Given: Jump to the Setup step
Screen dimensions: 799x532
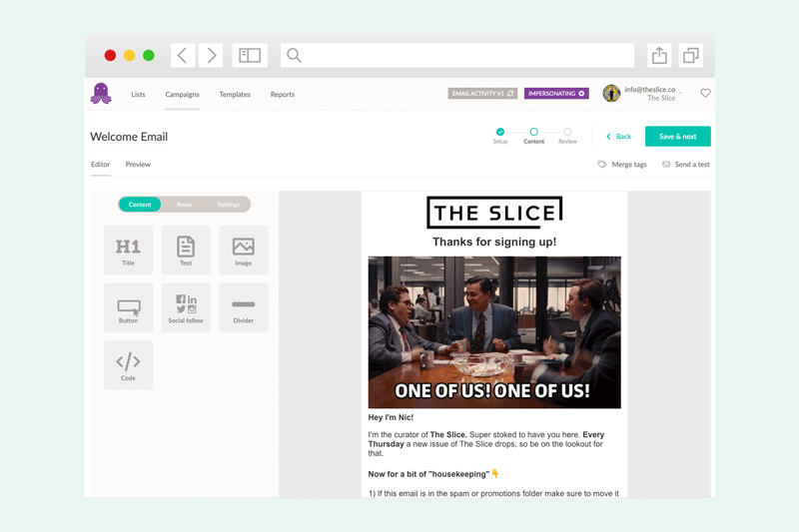Looking at the screenshot, I should pos(500,136).
